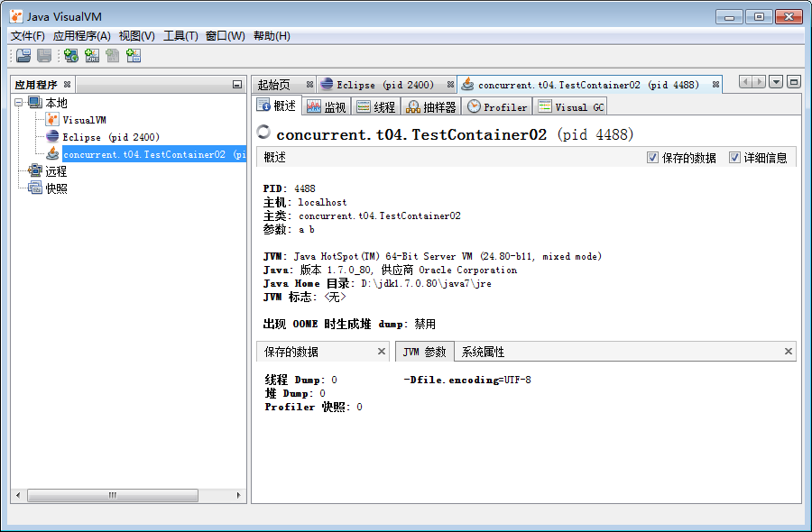Collapse the 本地 tree node
The height and width of the screenshot is (532, 812).
pos(19,103)
